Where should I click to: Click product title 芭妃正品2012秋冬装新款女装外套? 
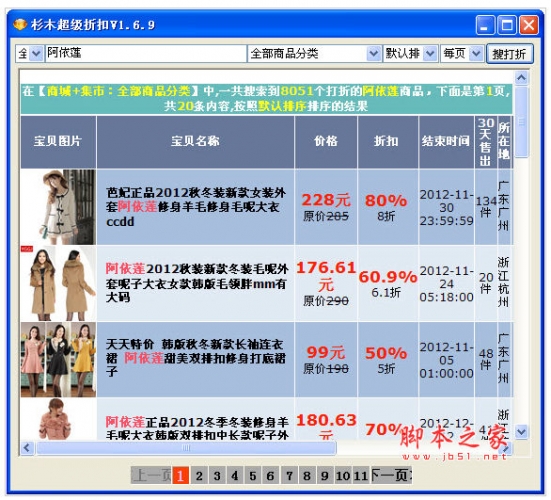coord(195,207)
